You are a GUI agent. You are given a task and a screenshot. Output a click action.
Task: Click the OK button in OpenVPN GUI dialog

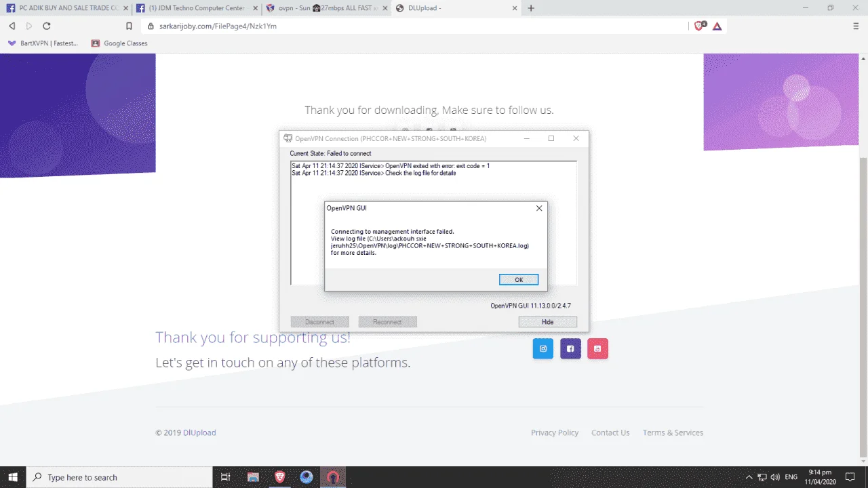(519, 279)
